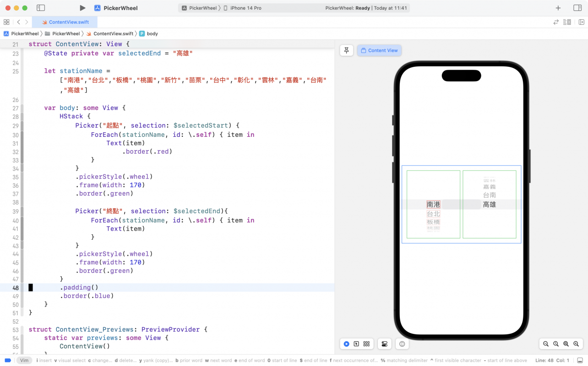588x366 pixels.
Task: Open the Library with the plus button
Action: tap(558, 8)
